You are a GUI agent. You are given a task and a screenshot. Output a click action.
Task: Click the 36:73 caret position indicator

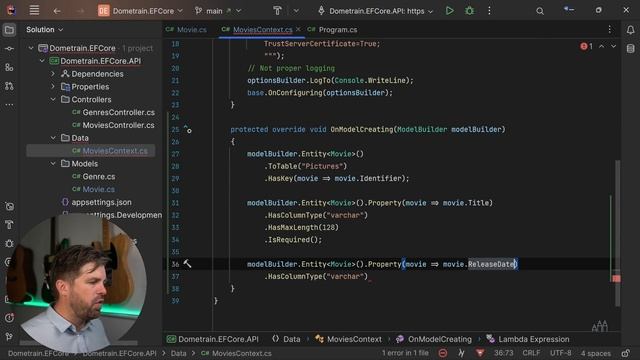[x=503, y=353]
